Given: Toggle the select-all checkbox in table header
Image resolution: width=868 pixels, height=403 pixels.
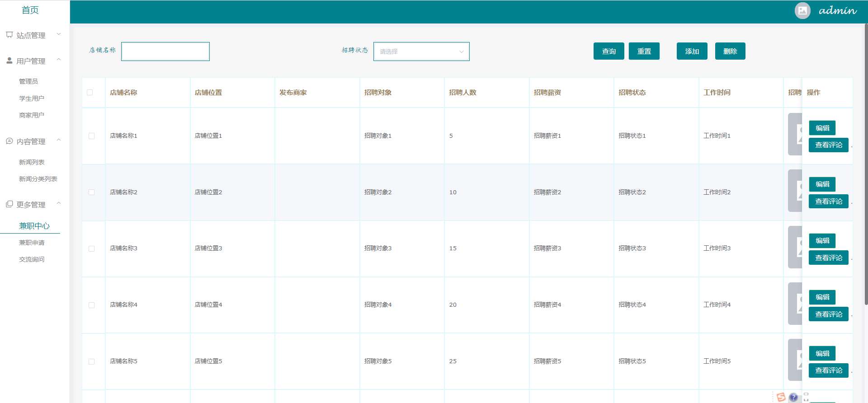Looking at the screenshot, I should click(x=90, y=93).
